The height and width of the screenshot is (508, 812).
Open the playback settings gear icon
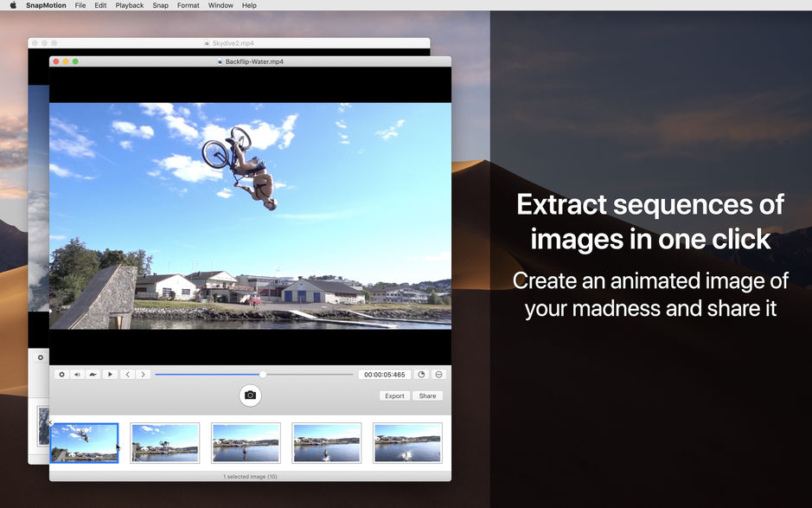[x=61, y=374]
